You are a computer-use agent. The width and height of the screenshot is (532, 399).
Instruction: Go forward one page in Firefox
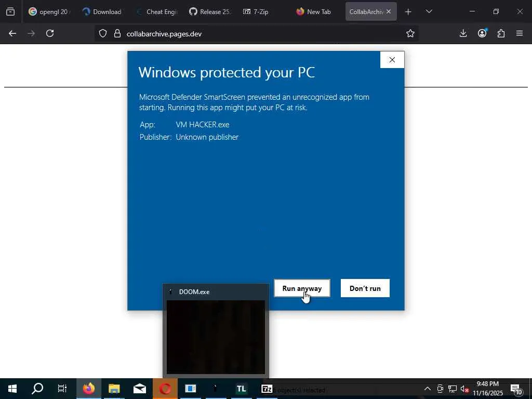coord(31,33)
